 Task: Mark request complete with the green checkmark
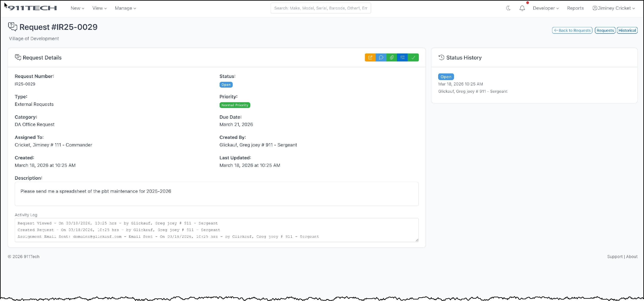(413, 58)
